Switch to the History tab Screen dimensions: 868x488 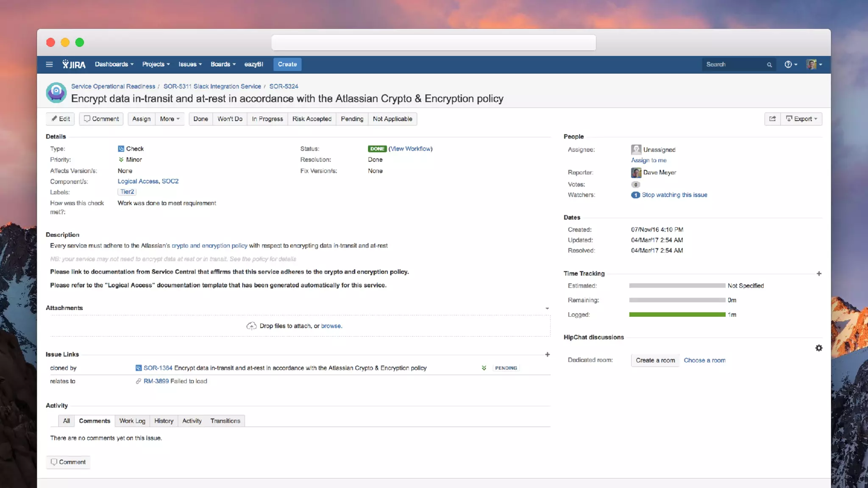pyautogui.click(x=164, y=421)
